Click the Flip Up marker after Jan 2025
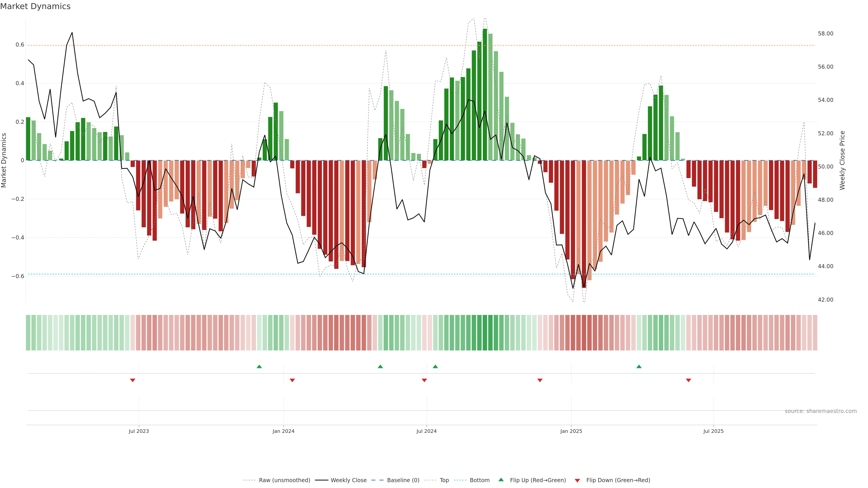This screenshot has width=868, height=488. 639,366
